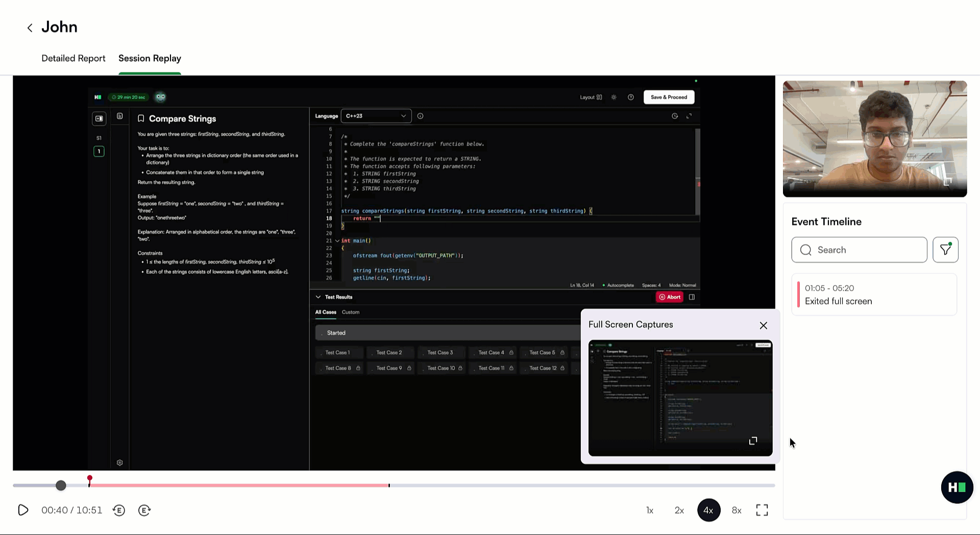Image resolution: width=980 pixels, height=535 pixels.
Task: Open the Language C++23 dropdown
Action: 376,116
